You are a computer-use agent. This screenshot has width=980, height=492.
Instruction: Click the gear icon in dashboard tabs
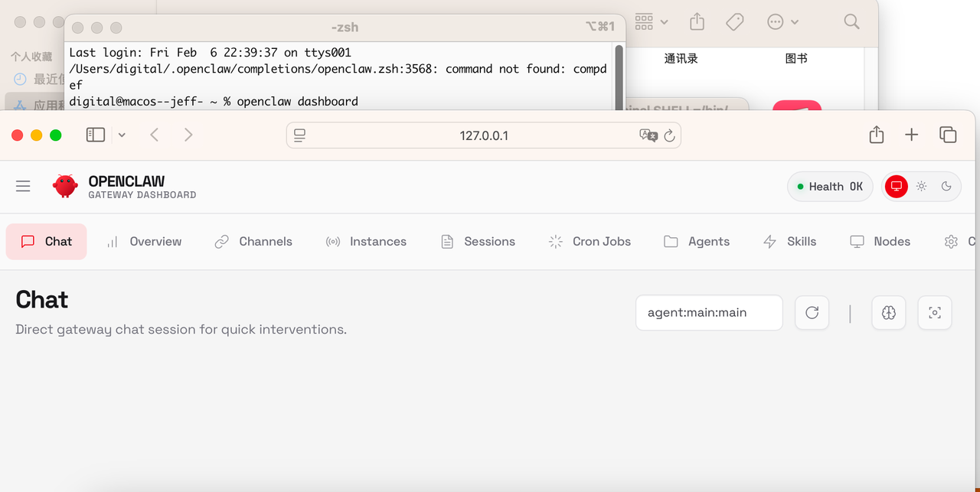[951, 242]
